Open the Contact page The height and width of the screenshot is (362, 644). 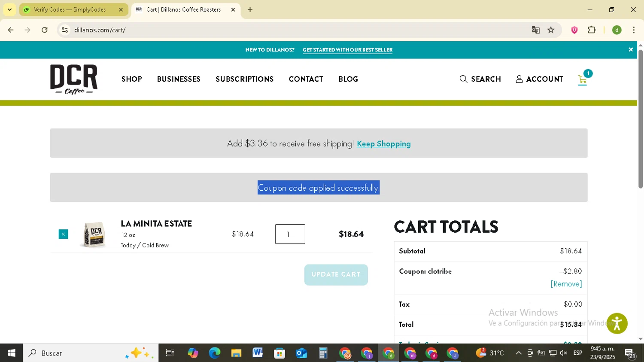[x=306, y=79]
